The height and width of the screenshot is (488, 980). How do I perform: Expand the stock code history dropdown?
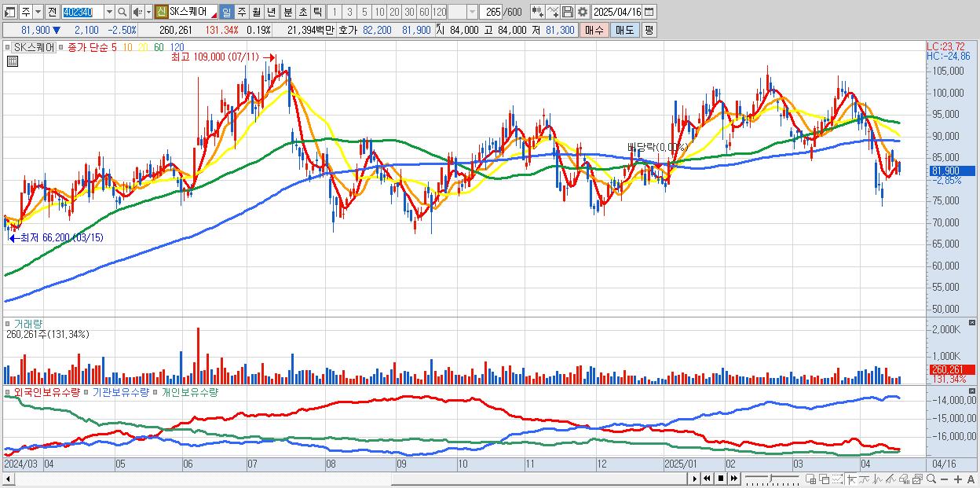pyautogui.click(x=109, y=12)
